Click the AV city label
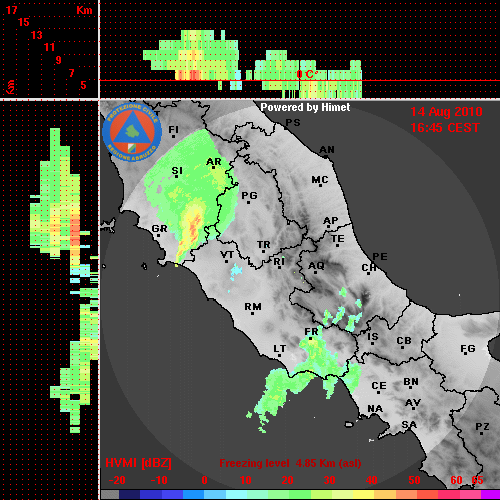 (x=413, y=403)
